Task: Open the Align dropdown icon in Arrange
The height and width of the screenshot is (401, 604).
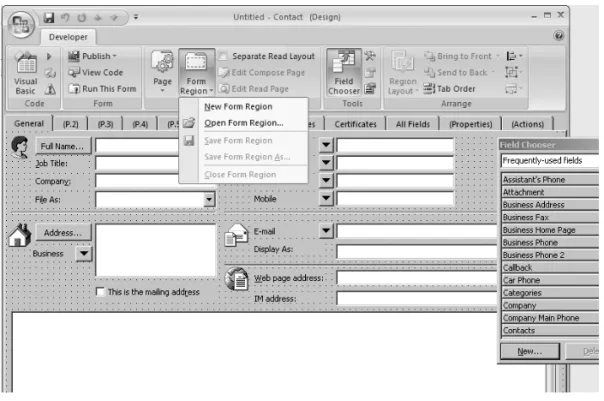Action: [x=514, y=56]
